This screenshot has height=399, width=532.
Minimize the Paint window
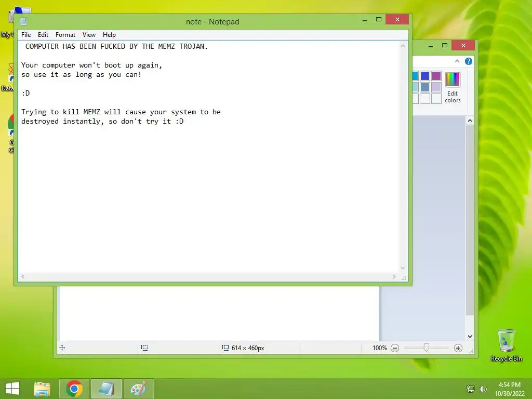(431, 46)
